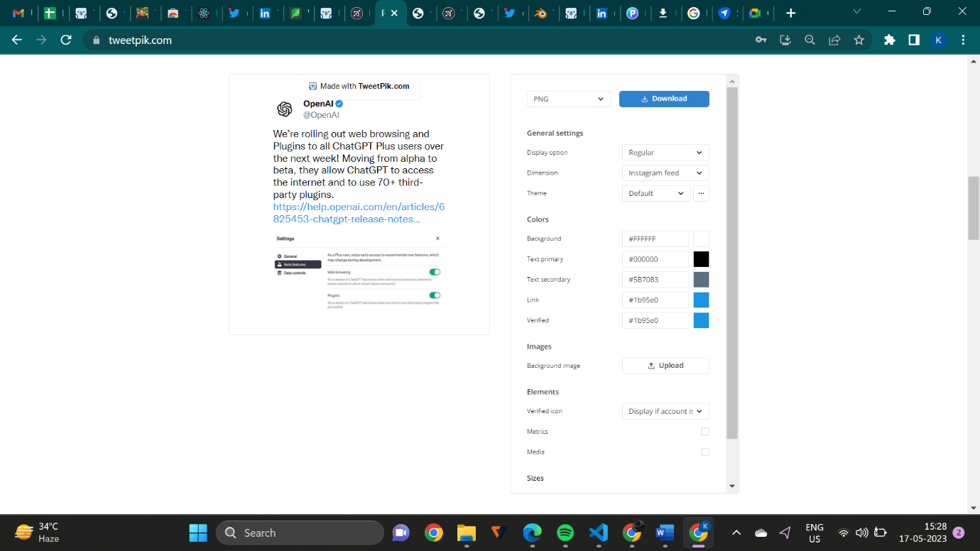The height and width of the screenshot is (551, 980).
Task: Open the Windows Start menu
Action: (198, 533)
